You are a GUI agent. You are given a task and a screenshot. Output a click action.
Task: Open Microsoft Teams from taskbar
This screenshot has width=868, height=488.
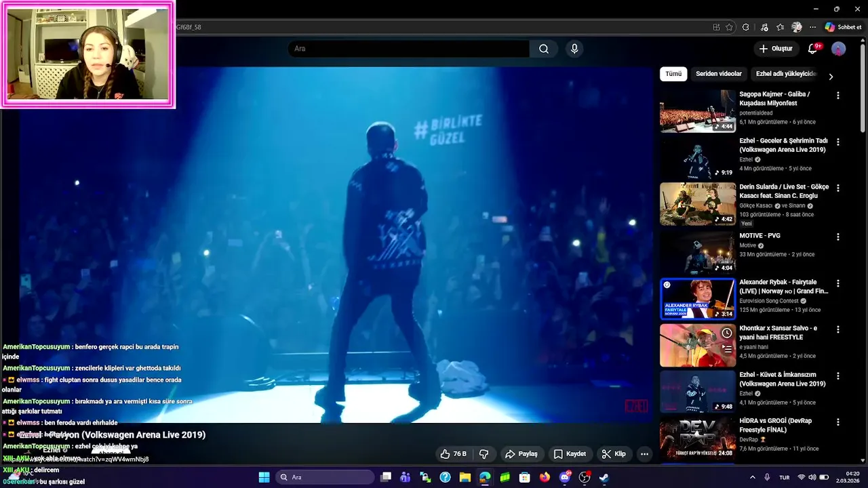click(406, 477)
